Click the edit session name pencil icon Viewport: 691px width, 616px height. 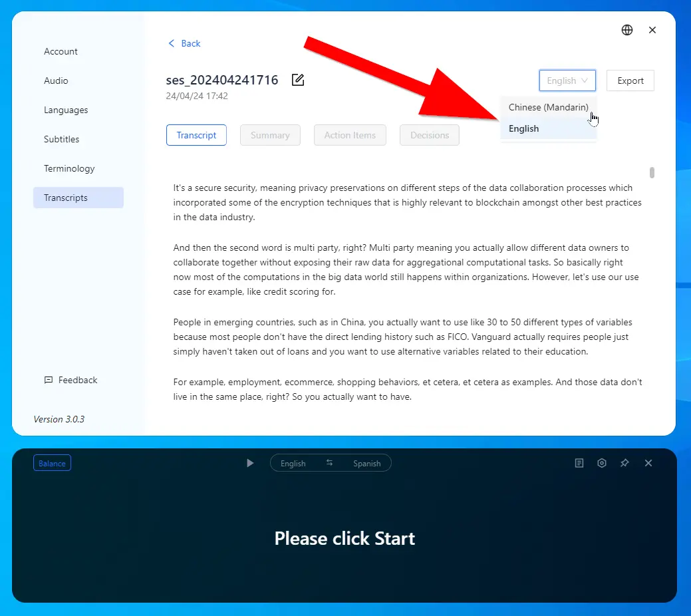[x=298, y=80]
